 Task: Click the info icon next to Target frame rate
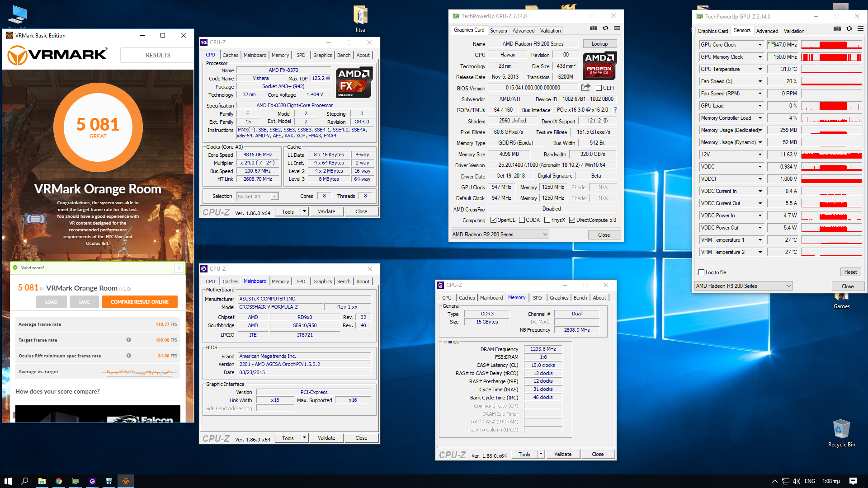pos(129,340)
